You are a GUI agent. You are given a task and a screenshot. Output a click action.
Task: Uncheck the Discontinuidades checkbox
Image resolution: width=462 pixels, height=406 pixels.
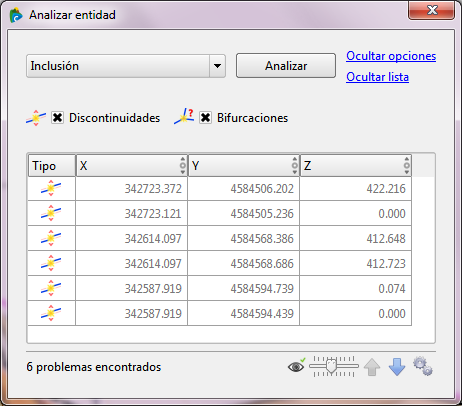(58, 118)
